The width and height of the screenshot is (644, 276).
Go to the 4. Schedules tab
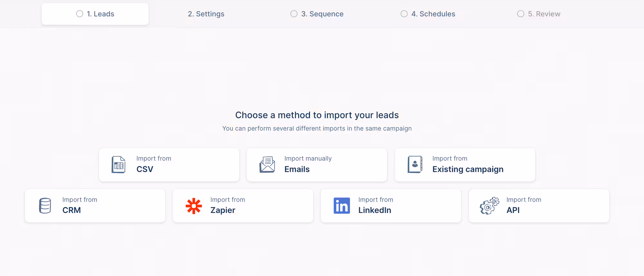click(433, 14)
